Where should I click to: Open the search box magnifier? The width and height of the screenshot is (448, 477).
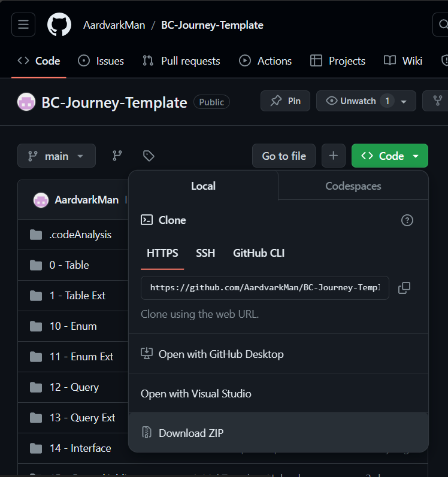pos(443,25)
